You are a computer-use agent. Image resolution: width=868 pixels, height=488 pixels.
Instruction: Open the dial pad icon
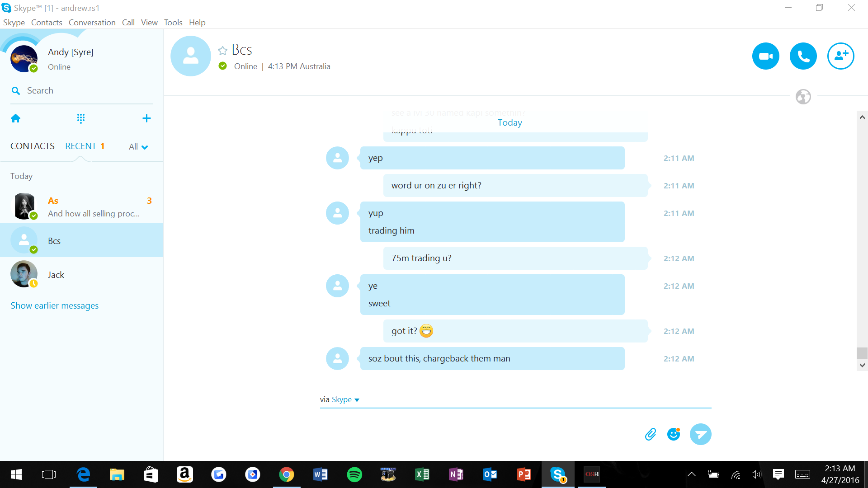81,118
